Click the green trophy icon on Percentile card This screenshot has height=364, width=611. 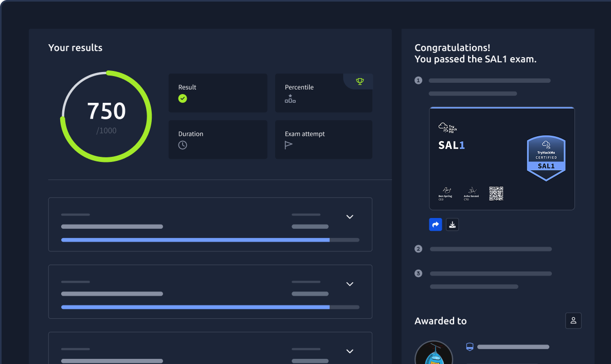360,81
